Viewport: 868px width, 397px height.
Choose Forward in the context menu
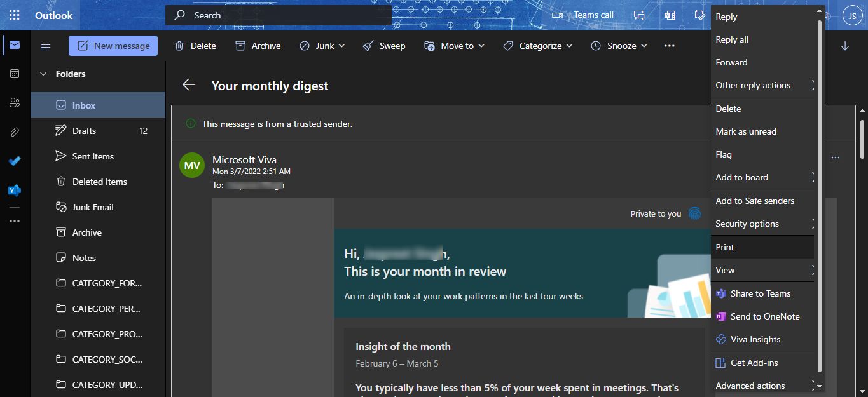(x=762, y=62)
